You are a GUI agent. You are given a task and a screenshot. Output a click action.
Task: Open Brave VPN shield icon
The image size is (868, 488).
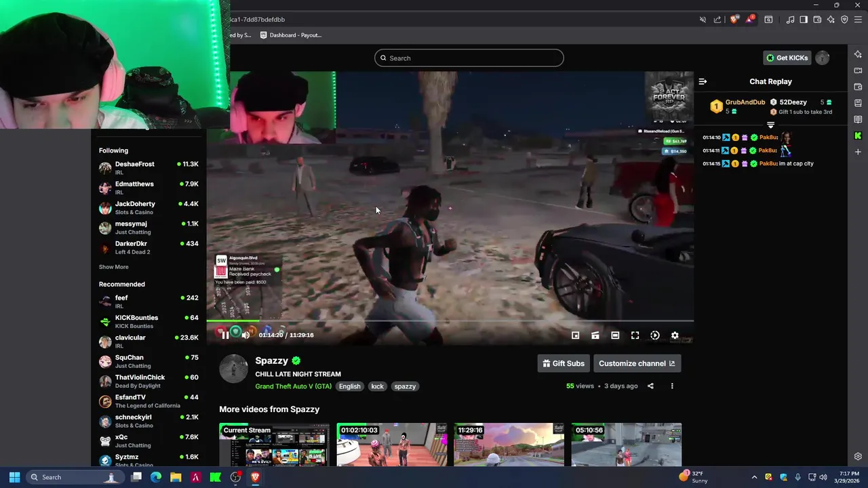point(844,20)
